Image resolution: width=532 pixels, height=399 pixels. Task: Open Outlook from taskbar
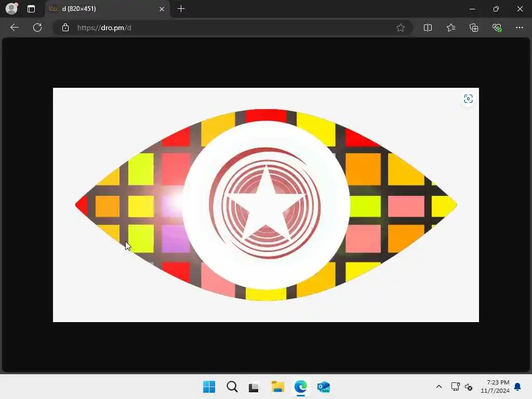click(x=323, y=387)
